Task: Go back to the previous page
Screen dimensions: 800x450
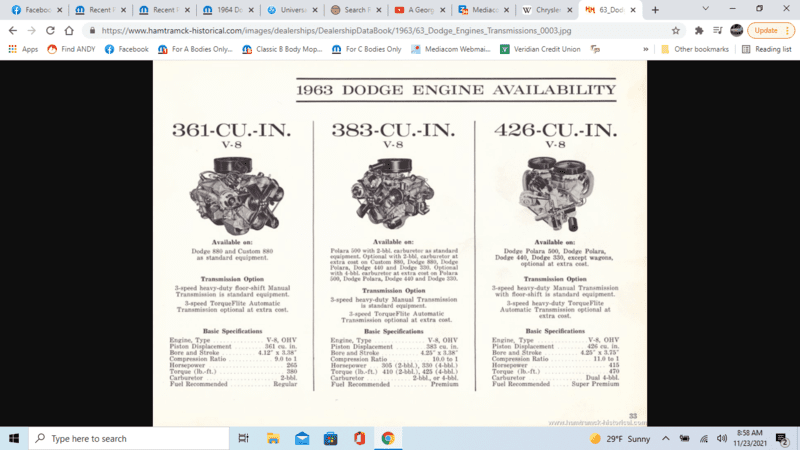Action: 13,31
